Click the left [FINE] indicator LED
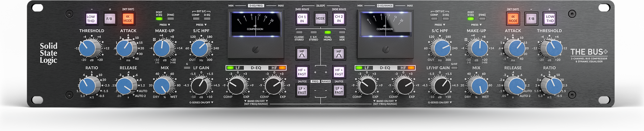This screenshot has height=131, width=644. pos(171,19)
